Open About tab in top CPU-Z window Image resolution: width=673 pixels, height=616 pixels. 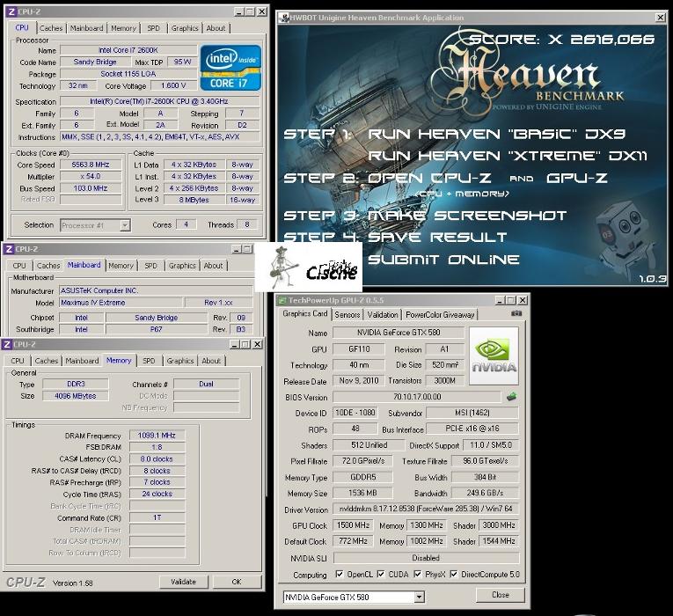[x=216, y=28]
